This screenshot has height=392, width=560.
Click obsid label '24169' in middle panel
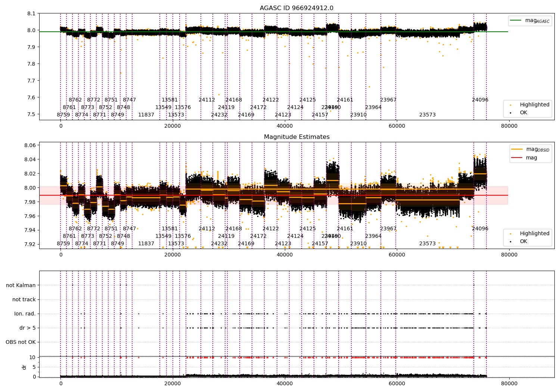pyautogui.click(x=246, y=243)
